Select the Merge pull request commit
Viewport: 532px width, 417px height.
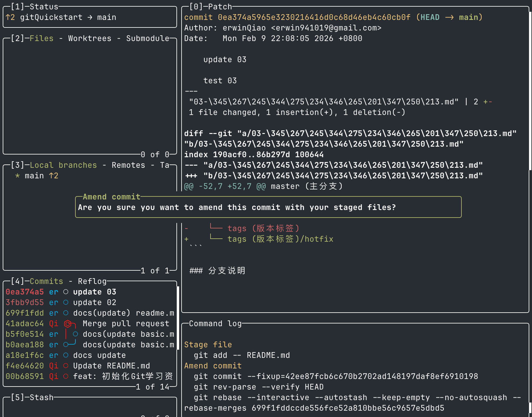(125, 324)
